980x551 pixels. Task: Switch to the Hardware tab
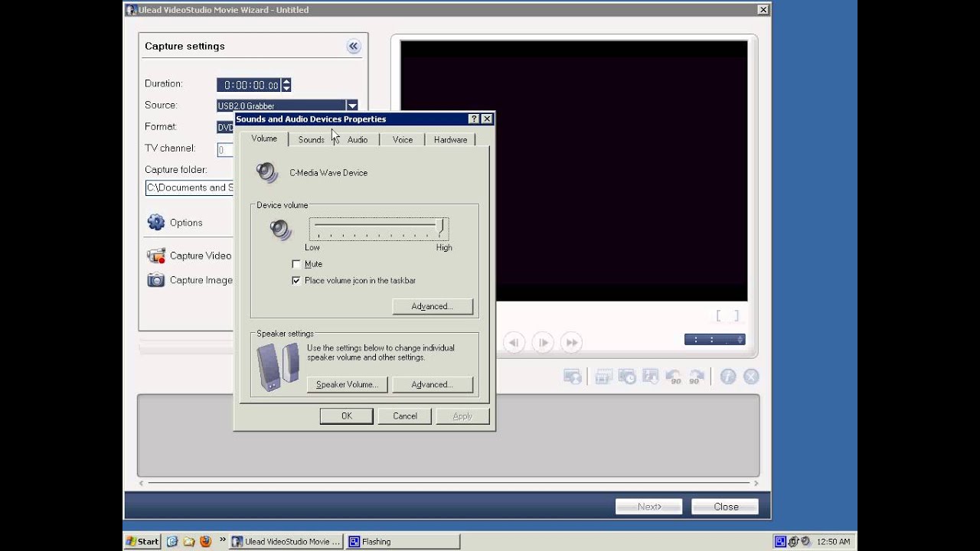click(450, 139)
